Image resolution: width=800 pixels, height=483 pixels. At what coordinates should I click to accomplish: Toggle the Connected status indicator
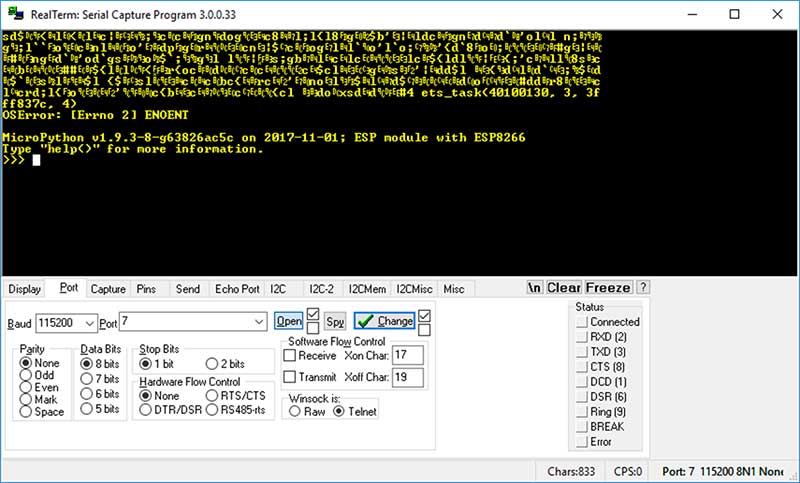point(581,322)
